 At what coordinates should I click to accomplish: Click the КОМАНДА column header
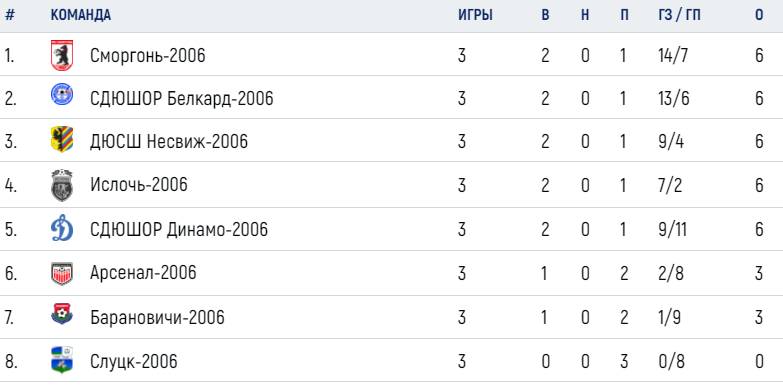[x=81, y=15]
